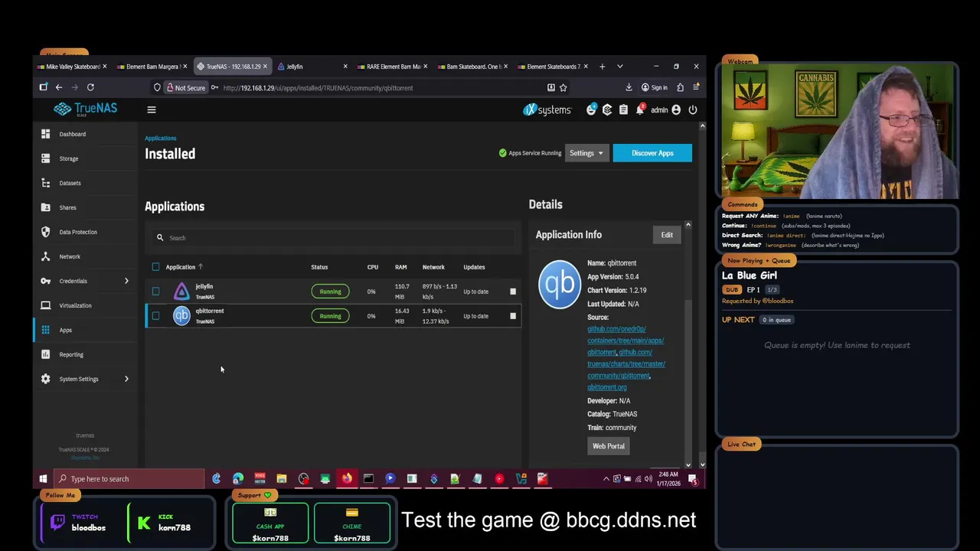Open the Datasets sidebar icon
The width and height of the screenshot is (980, 551).
tap(45, 183)
